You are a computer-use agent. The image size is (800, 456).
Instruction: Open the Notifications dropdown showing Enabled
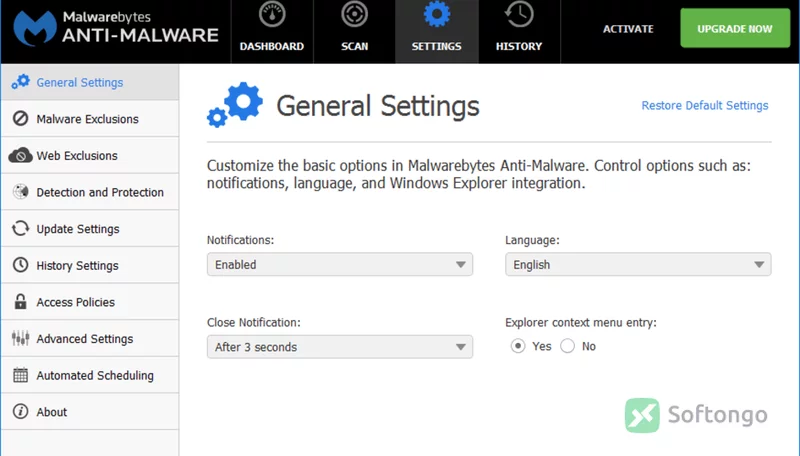(340, 265)
